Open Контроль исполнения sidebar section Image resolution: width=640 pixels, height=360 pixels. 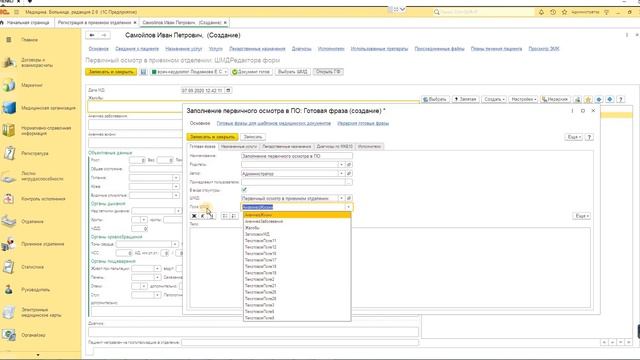43,199
